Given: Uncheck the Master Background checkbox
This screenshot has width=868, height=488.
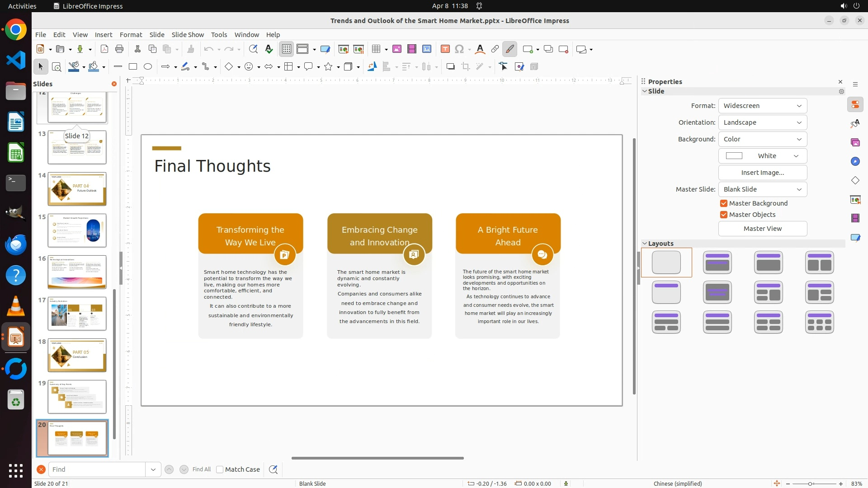Looking at the screenshot, I should 724,203.
